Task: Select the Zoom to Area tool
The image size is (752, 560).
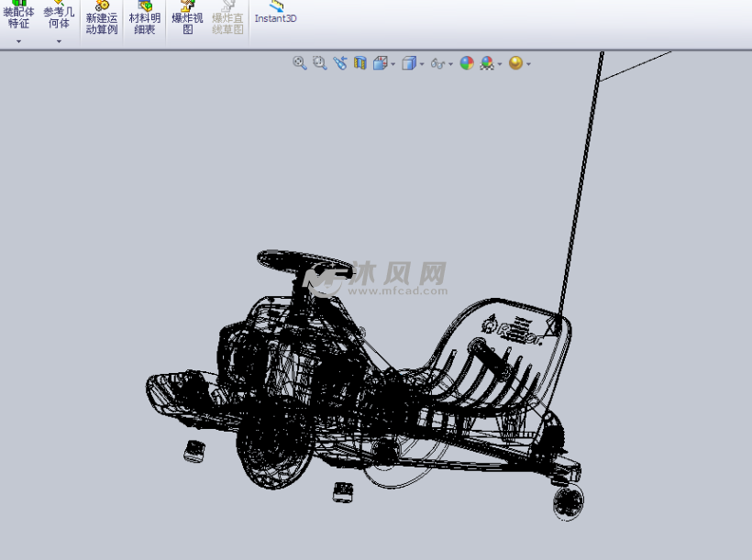Action: point(319,63)
